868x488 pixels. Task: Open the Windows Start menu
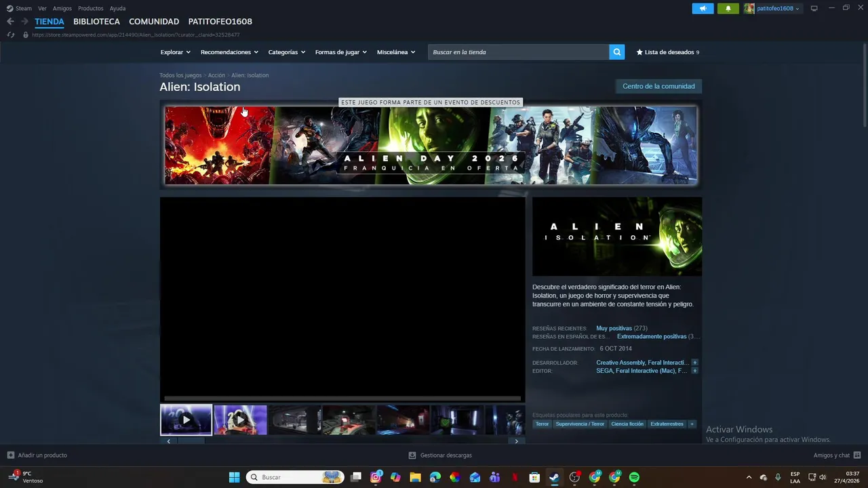coord(234,477)
